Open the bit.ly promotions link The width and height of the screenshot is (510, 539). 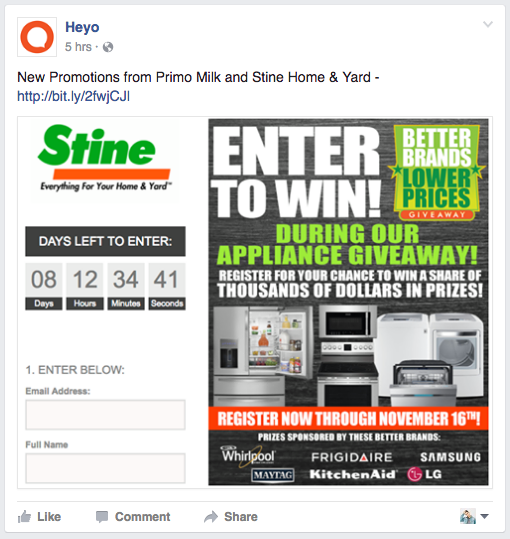click(74, 96)
